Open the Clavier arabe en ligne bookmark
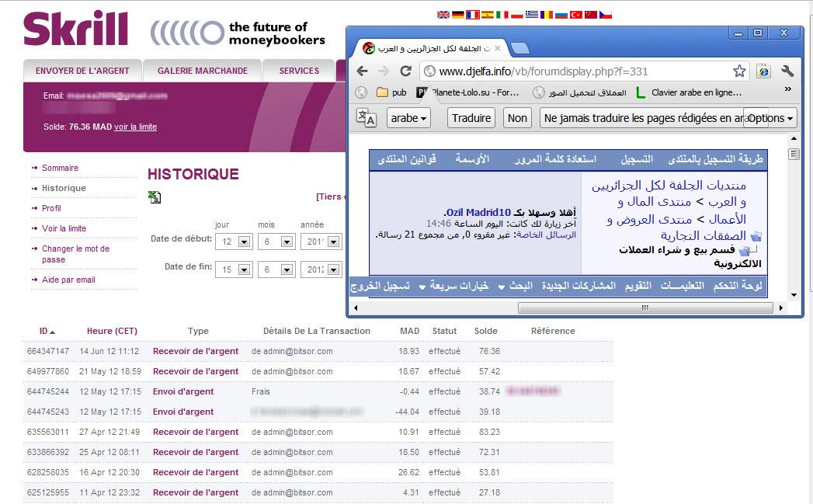The width and height of the screenshot is (813, 504). click(689, 92)
